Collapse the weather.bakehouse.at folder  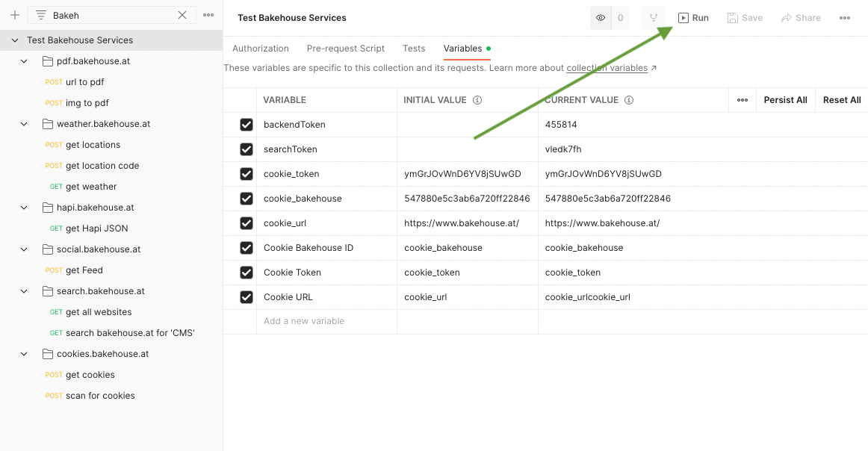pos(25,124)
